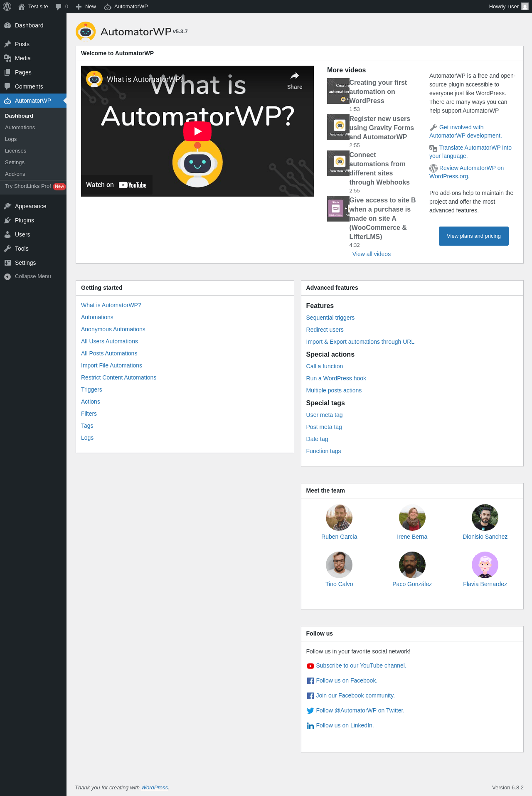Open the Creating your first automation video thumbnail
532x796 pixels.
tap(338, 91)
